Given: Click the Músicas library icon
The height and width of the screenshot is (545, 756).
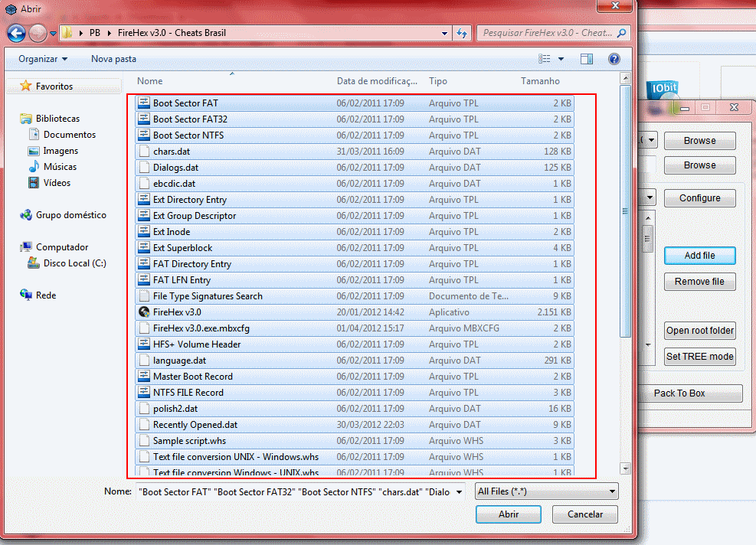Looking at the screenshot, I should (x=34, y=167).
